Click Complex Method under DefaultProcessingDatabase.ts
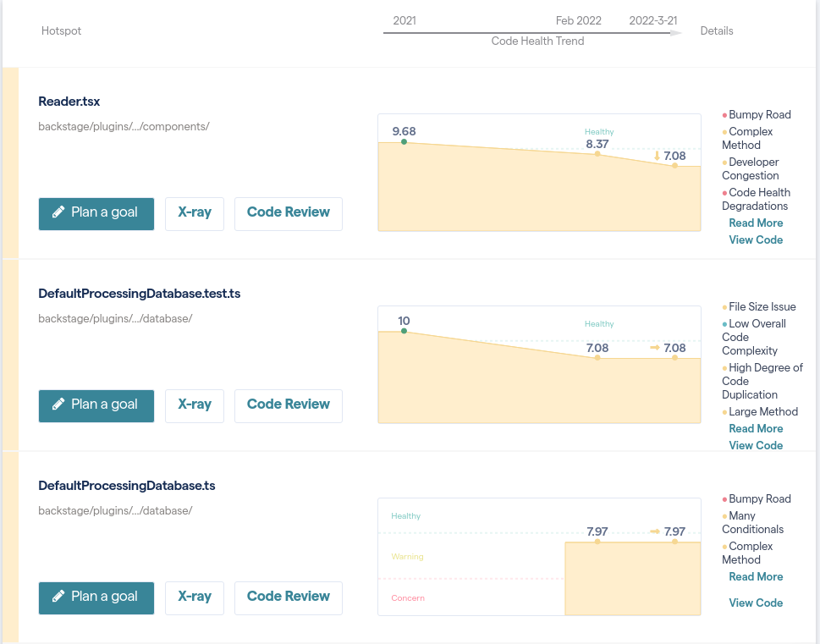This screenshot has height=644, width=820. click(x=747, y=553)
